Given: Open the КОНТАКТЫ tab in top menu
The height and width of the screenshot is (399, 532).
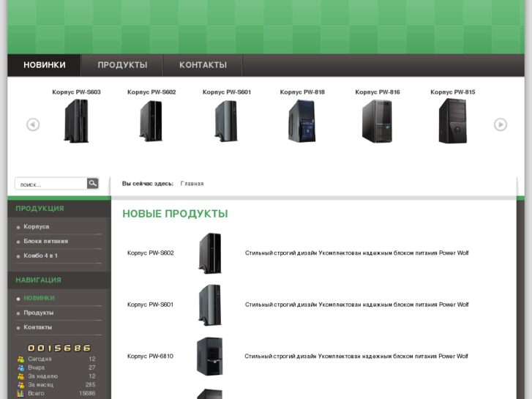Looking at the screenshot, I should (203, 65).
